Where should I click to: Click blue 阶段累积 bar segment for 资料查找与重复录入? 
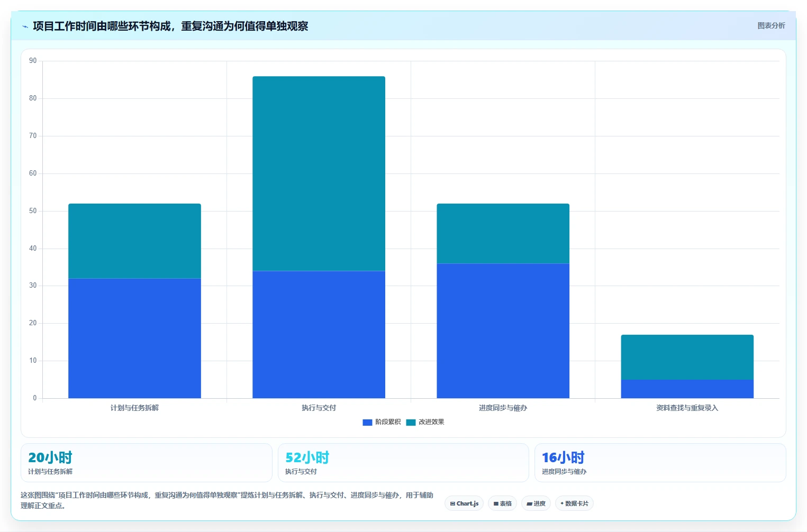pos(687,389)
